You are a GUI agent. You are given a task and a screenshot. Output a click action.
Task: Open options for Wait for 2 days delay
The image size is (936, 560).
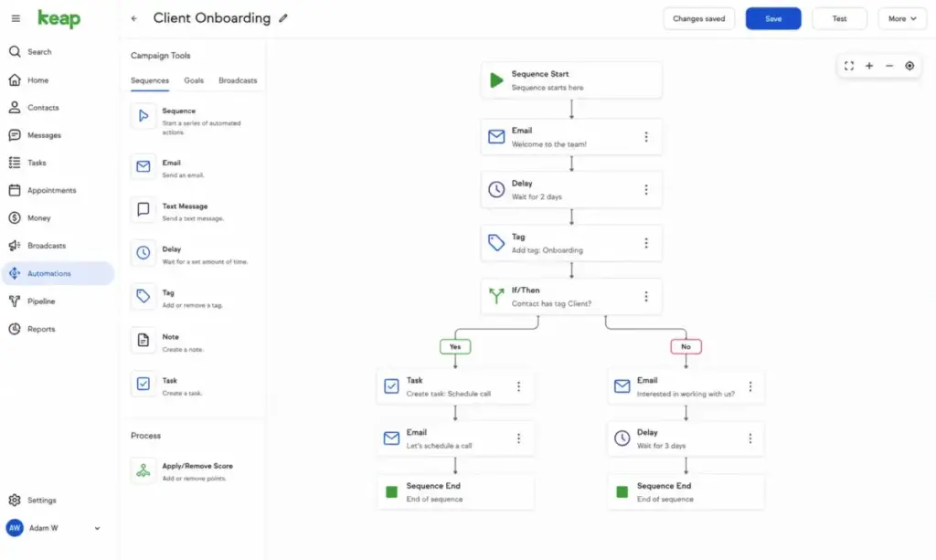point(646,190)
